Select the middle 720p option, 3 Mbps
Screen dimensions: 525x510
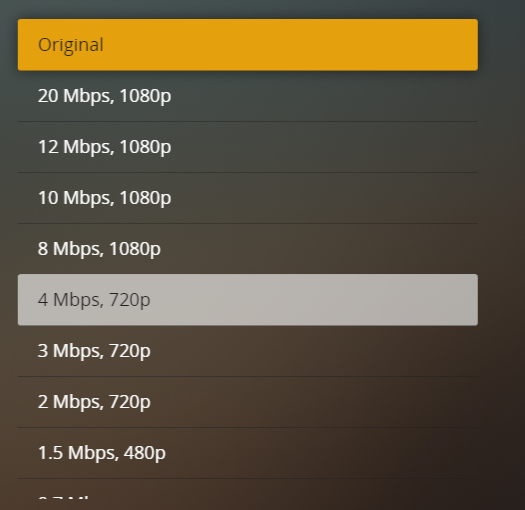coord(248,351)
